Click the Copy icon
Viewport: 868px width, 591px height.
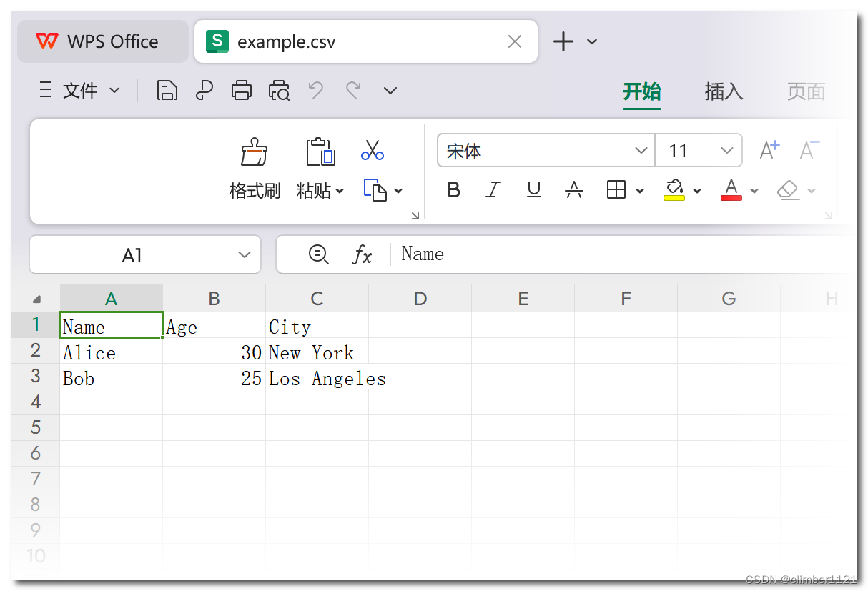[x=375, y=190]
